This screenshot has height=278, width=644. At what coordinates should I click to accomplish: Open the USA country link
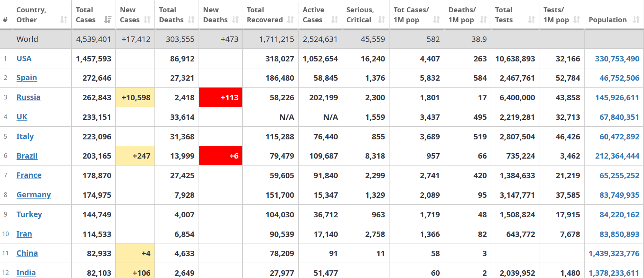24,58
